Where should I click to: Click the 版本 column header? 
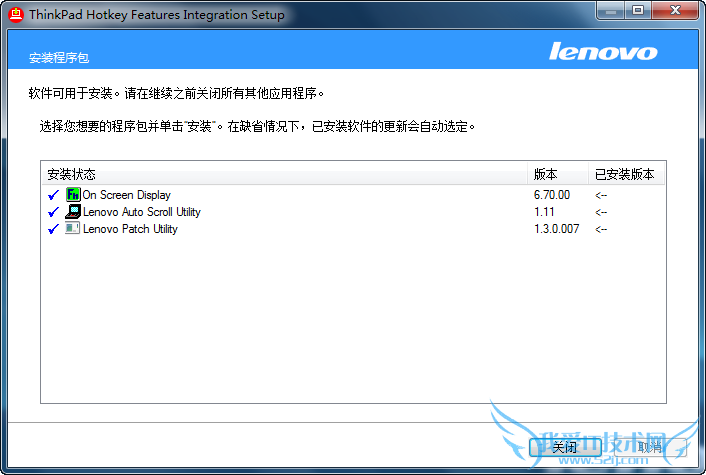pos(558,174)
